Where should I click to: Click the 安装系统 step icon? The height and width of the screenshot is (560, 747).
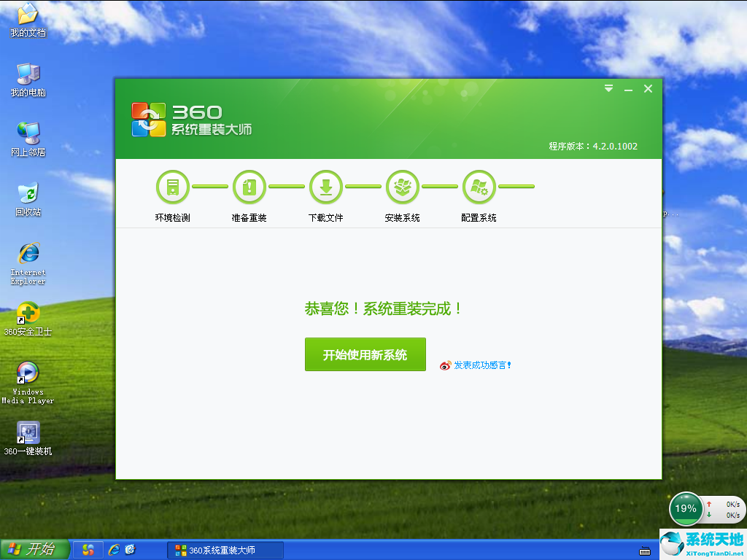click(x=403, y=187)
